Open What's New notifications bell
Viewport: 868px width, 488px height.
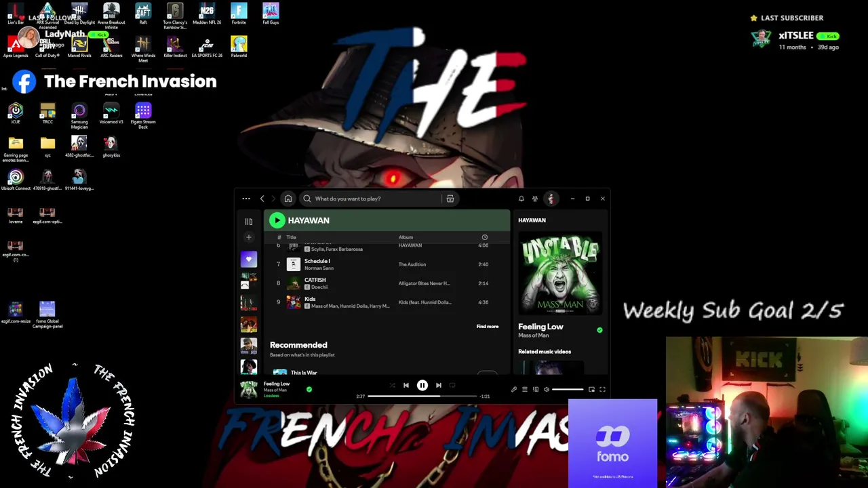coord(521,199)
